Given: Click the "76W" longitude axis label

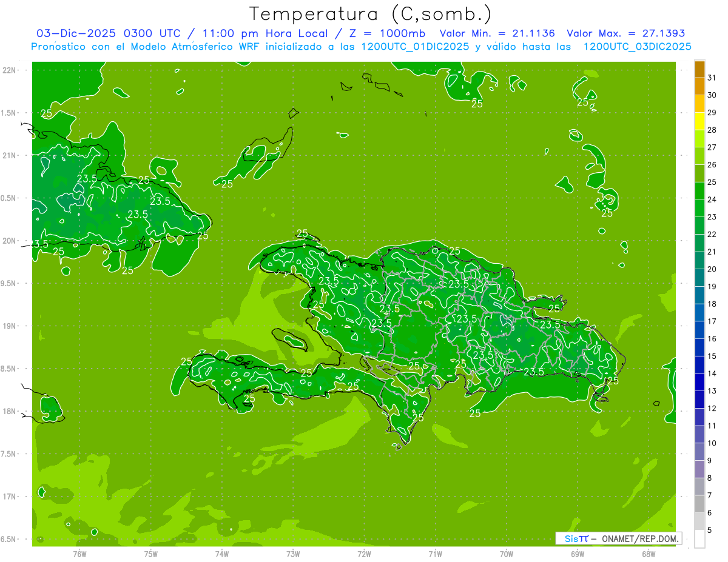Looking at the screenshot, I should [79, 554].
